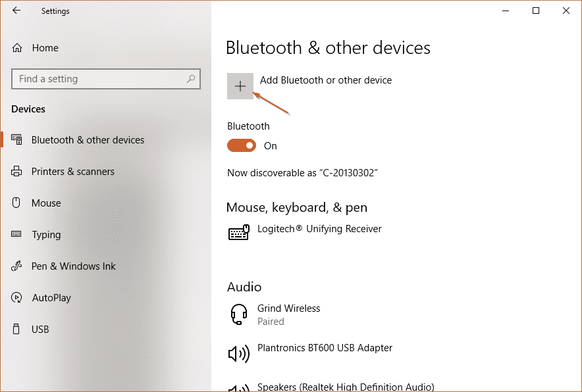
Task: Click the headset icon beside Grind Wireless
Action: coord(238,314)
